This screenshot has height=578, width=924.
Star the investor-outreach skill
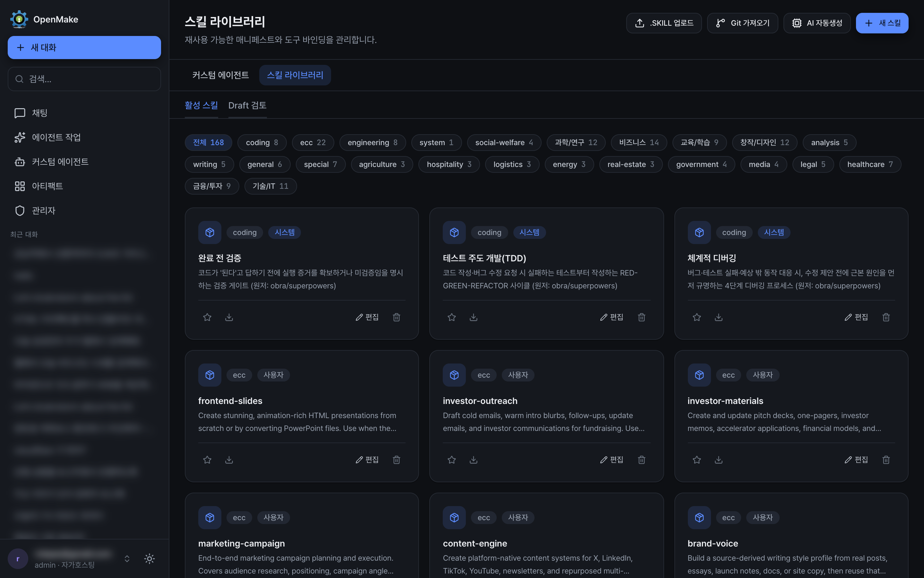(x=452, y=460)
